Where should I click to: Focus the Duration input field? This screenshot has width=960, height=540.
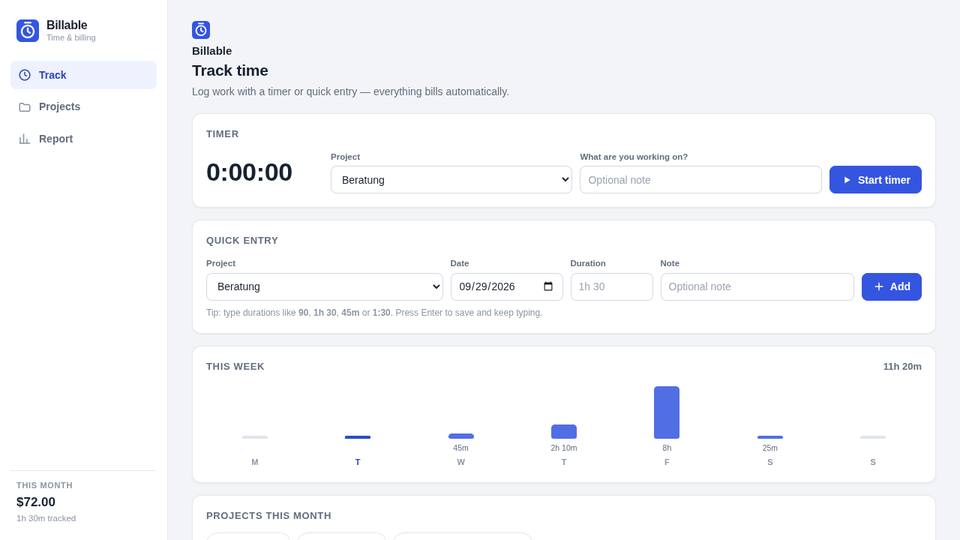coord(612,287)
